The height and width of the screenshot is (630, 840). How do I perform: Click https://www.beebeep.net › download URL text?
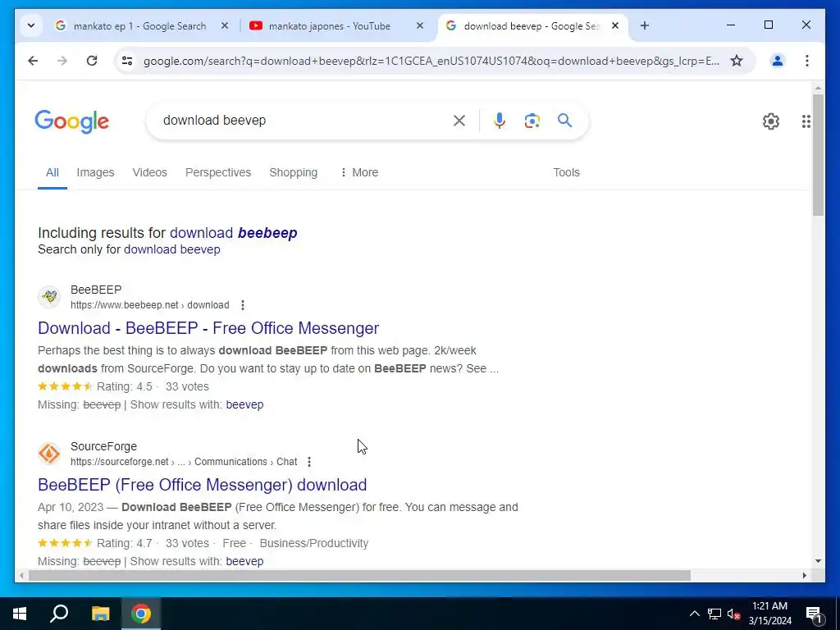[x=150, y=305]
